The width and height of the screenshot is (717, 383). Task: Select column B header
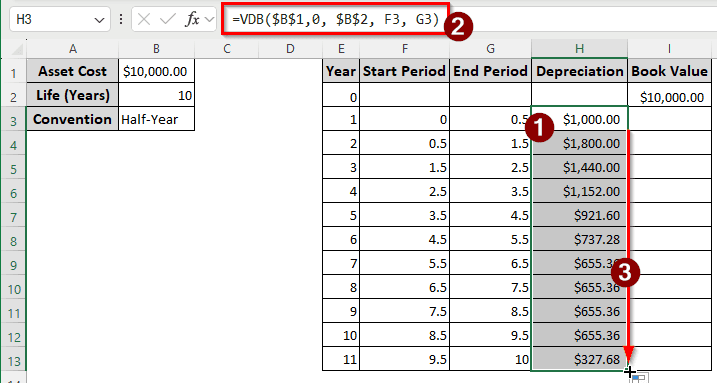[156, 49]
